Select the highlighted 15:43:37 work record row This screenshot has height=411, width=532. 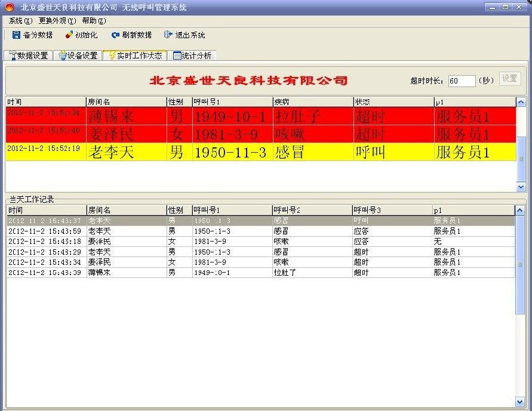(x=260, y=221)
